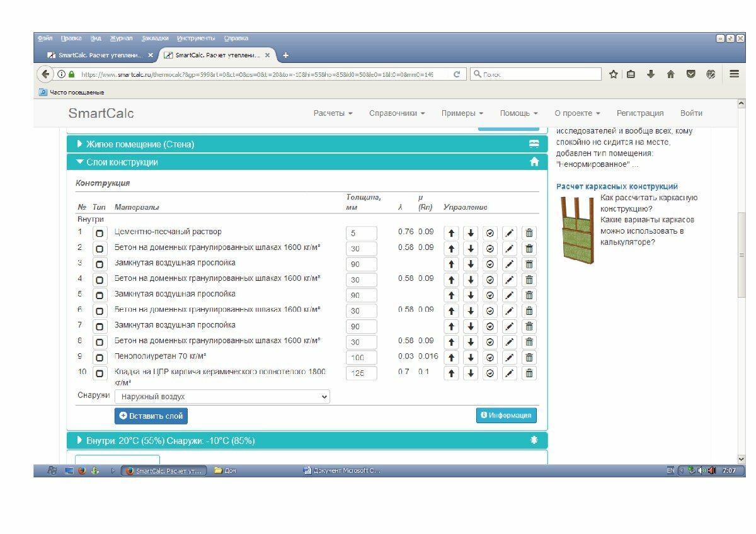Edit layer 9 polyurethane foam with pencil
The height and width of the screenshot is (534, 756).
[510, 358]
